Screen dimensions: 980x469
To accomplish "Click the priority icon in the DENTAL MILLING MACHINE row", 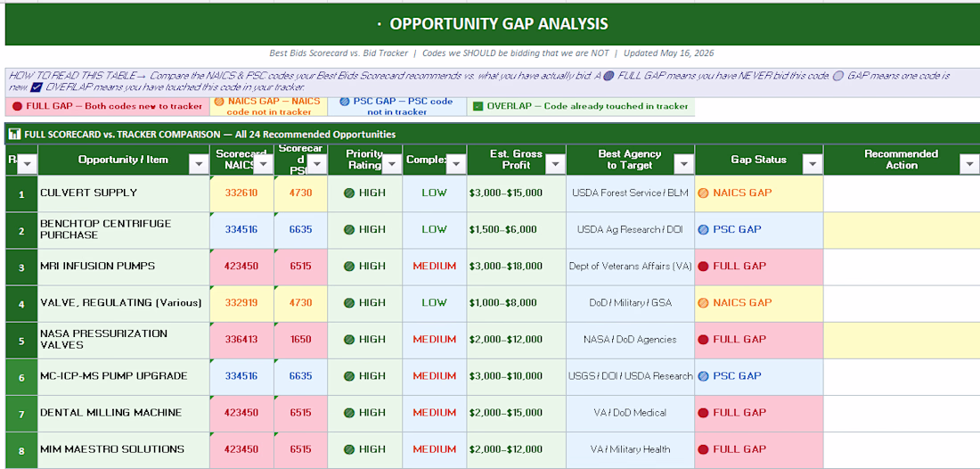I will (x=349, y=413).
